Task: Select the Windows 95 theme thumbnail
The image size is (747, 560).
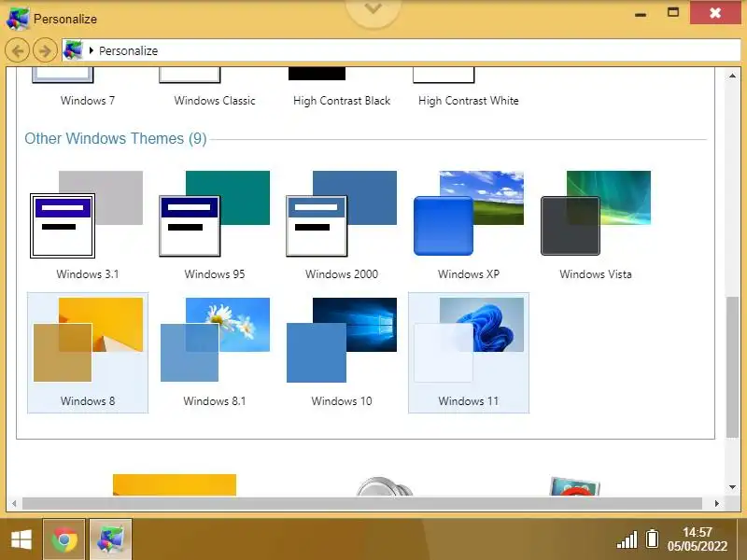Action: tap(215, 215)
